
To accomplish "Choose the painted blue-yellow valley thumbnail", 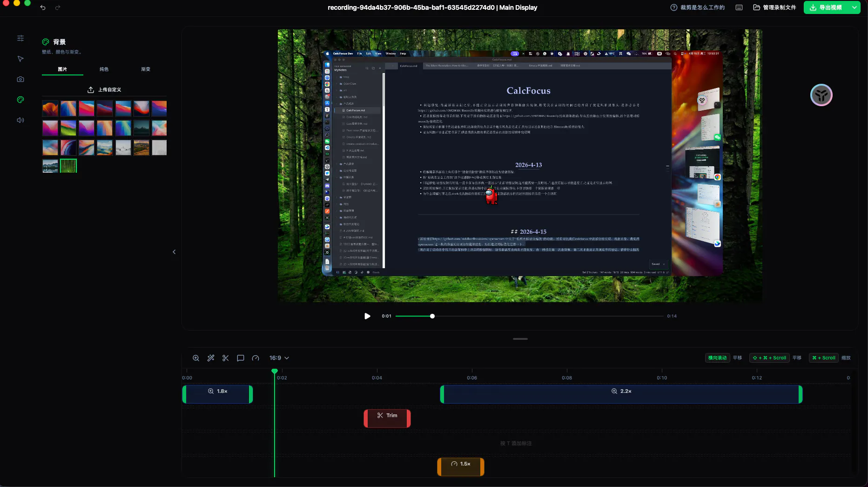I will click(x=105, y=148).
